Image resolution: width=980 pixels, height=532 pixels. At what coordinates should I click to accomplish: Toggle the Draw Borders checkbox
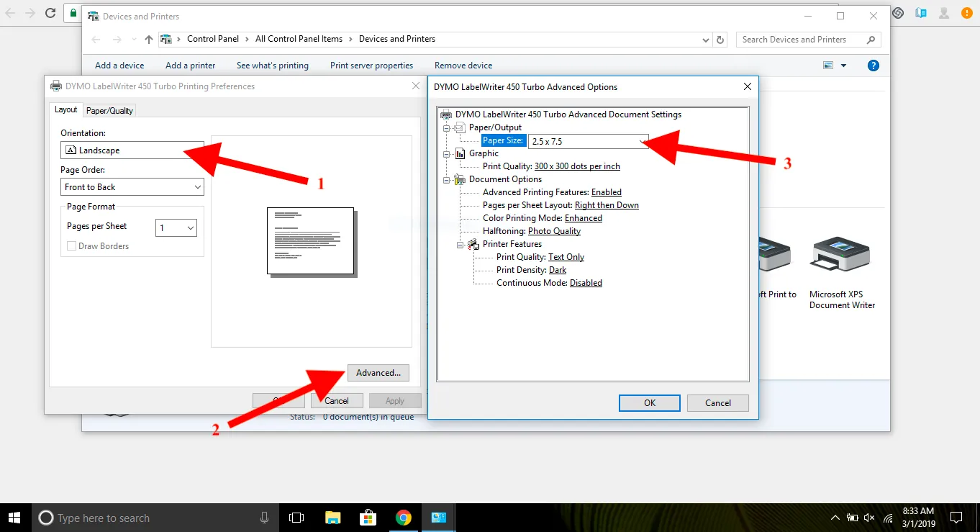[x=71, y=246]
